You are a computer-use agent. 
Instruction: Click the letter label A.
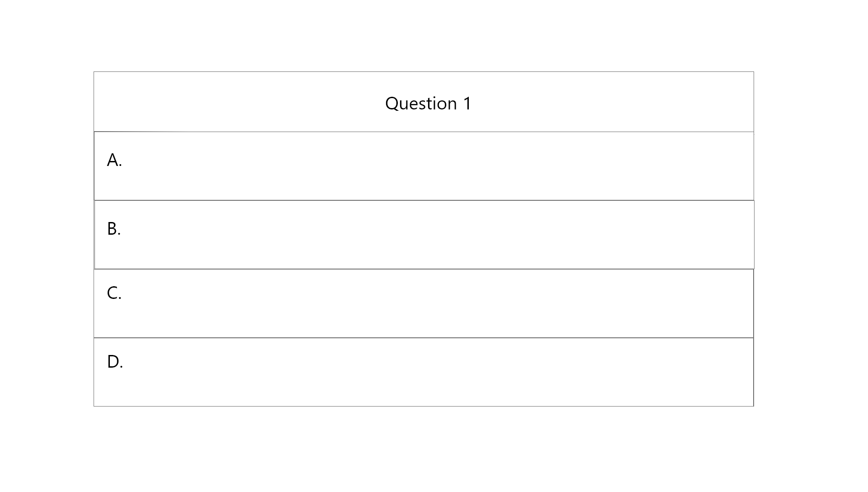(114, 160)
